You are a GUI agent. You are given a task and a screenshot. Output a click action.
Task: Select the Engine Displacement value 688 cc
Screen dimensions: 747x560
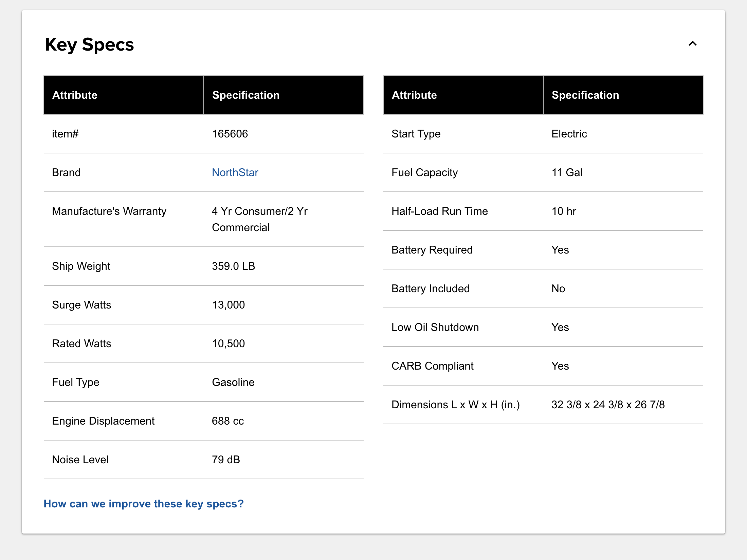(x=227, y=421)
